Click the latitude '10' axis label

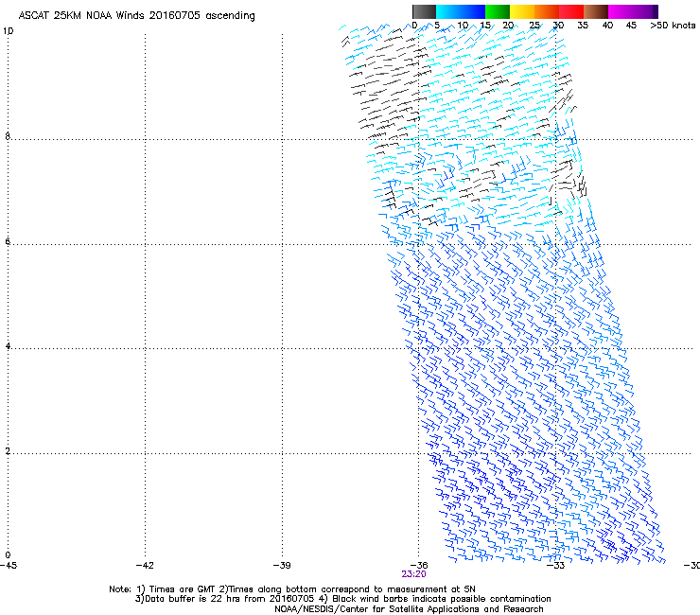click(8, 31)
